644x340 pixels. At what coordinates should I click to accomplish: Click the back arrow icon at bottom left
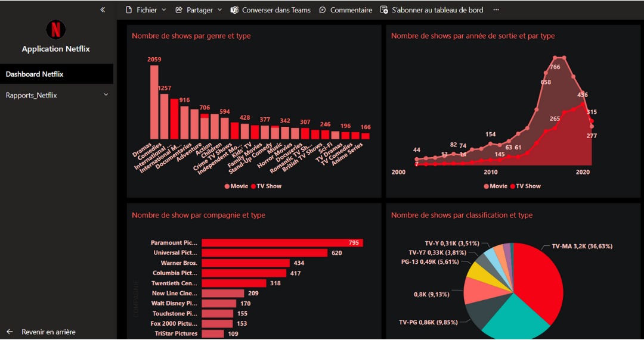[x=10, y=332]
